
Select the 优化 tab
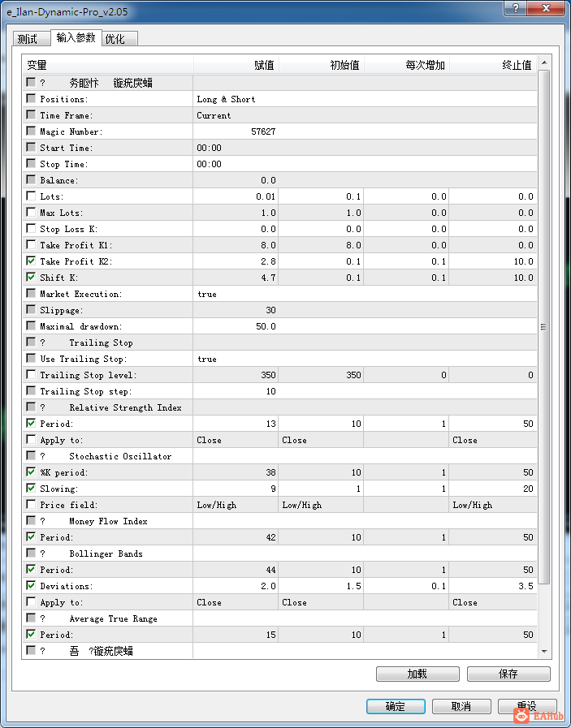point(119,39)
